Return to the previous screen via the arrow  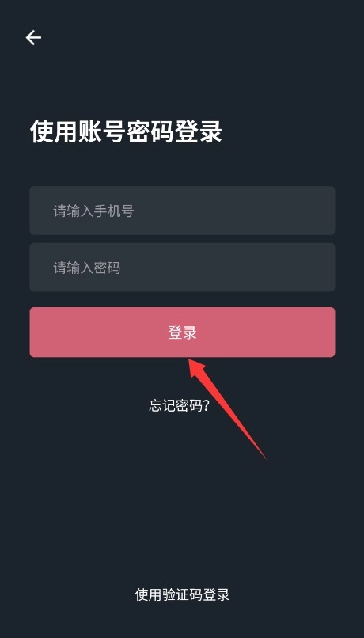click(33, 38)
